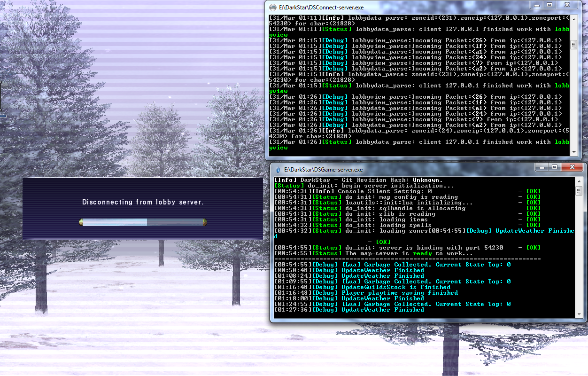Image resolution: width=588 pixels, height=376 pixels.
Task: Click the DSConnect-server scrollbar thumb
Action: [x=573, y=45]
